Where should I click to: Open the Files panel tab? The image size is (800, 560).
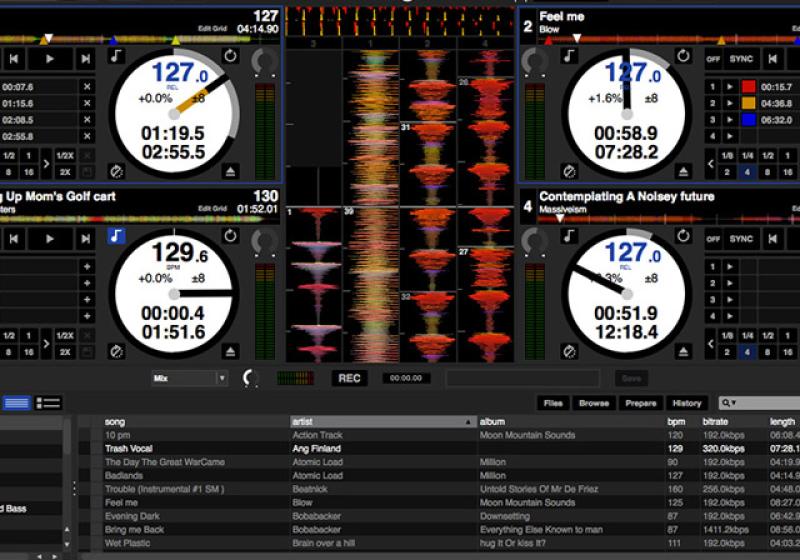coord(553,403)
